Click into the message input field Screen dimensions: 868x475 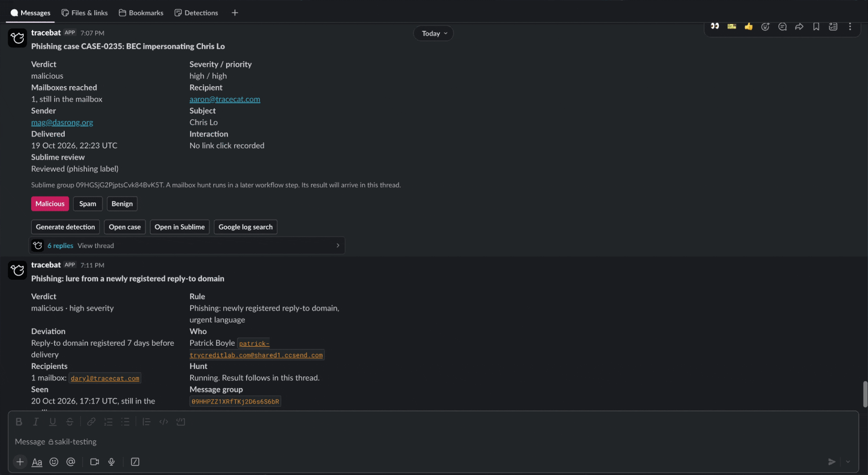pos(433,442)
